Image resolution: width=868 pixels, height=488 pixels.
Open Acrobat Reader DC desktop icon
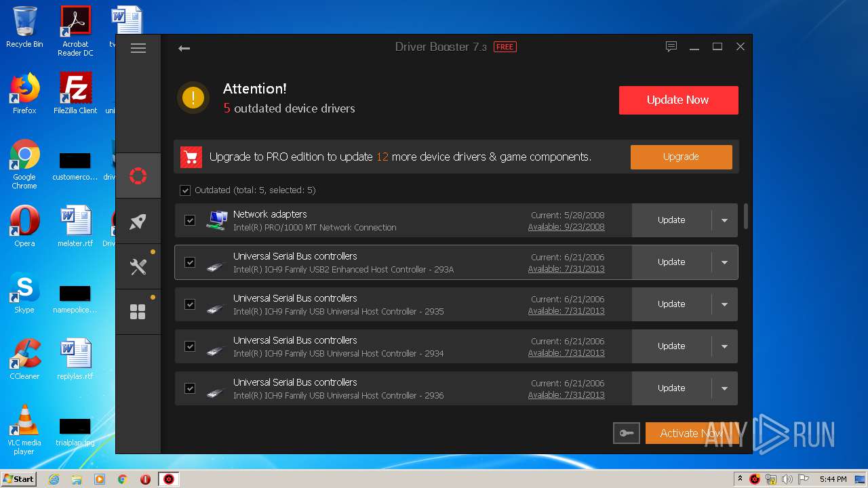coord(75,31)
